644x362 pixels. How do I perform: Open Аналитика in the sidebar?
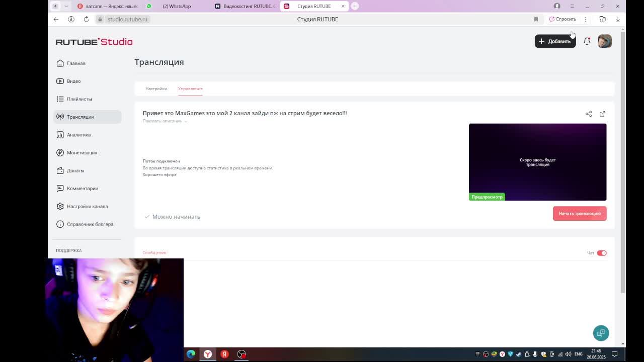87,135
